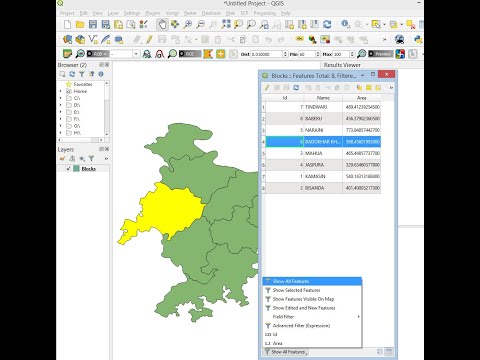Expand the Home node in Browser
The image size is (480, 360).
click(61, 91)
